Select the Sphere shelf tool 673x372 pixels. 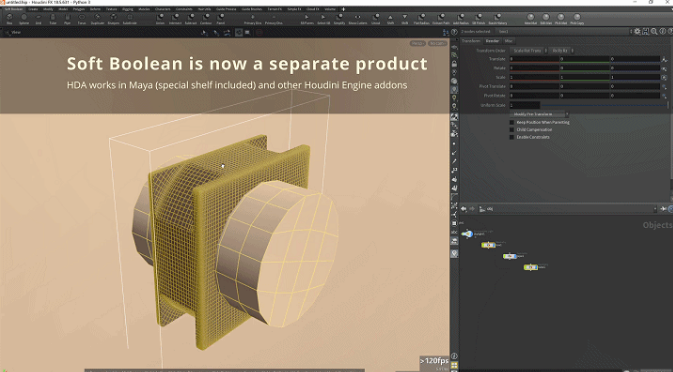tap(24, 18)
